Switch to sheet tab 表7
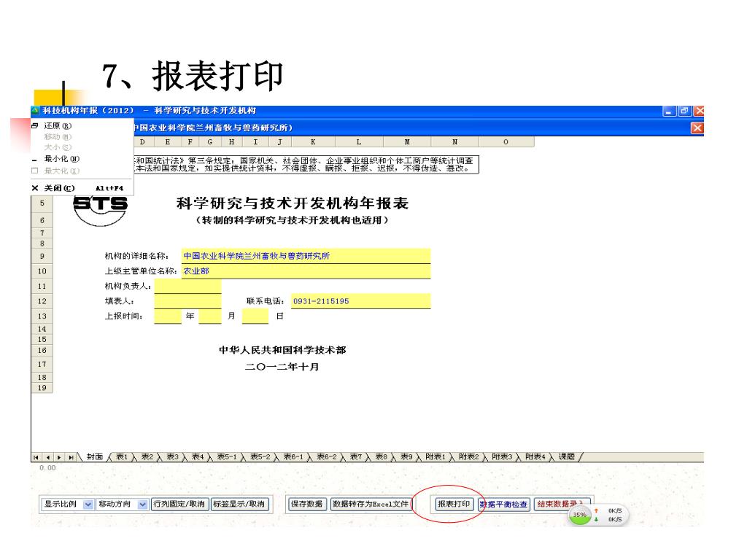The width and height of the screenshot is (747, 560). [x=356, y=456]
